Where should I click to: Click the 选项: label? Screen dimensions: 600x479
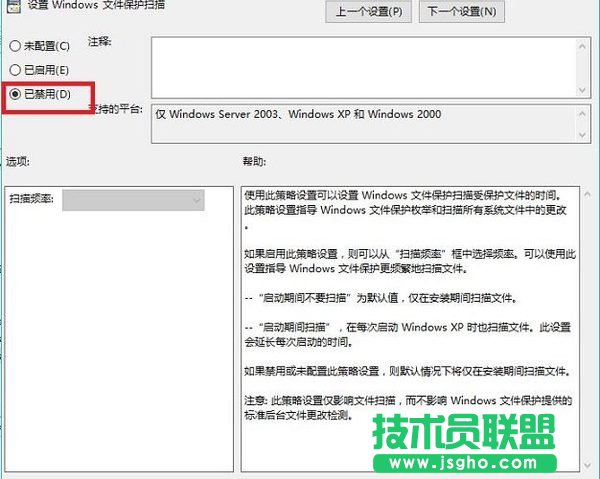(18, 161)
